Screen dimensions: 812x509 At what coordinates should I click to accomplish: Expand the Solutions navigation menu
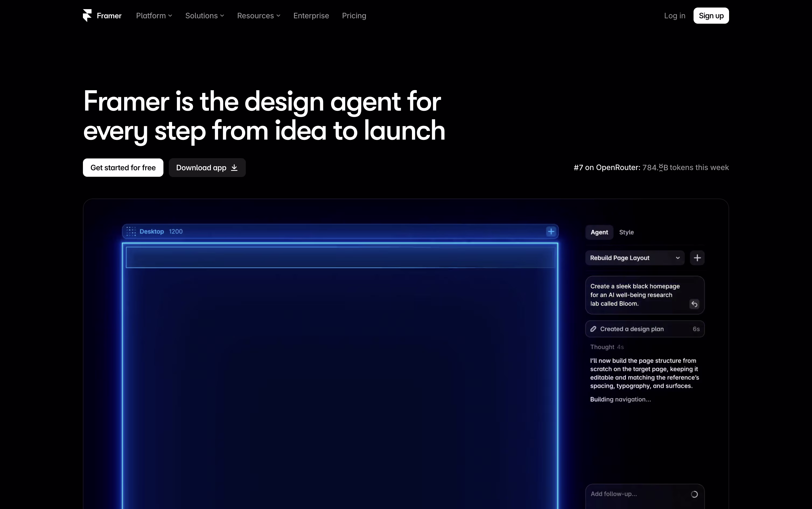click(x=204, y=16)
